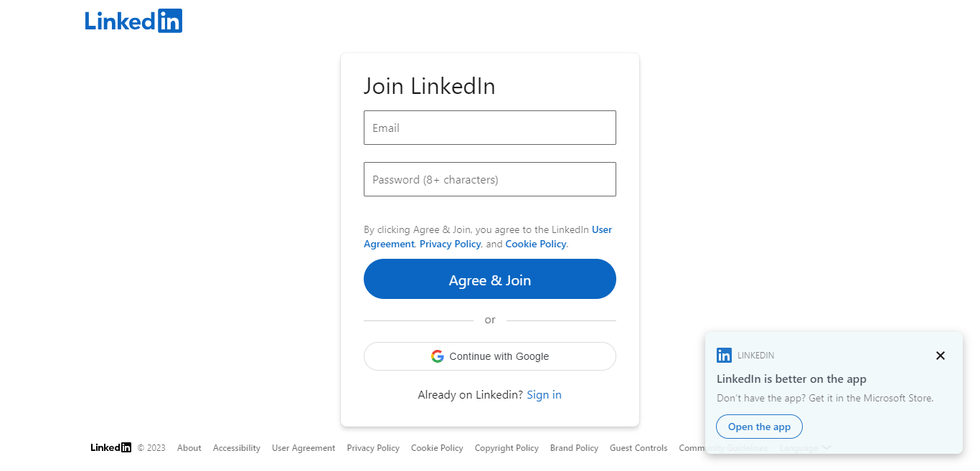Click the Email input field
The image size is (980, 471).
click(x=490, y=128)
